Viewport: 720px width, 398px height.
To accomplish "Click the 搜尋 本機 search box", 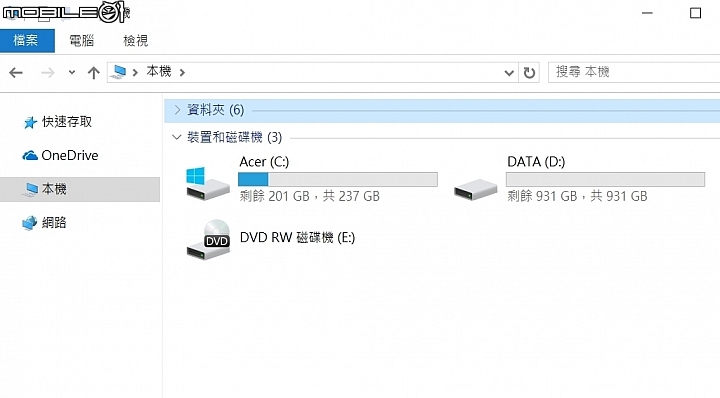I will point(634,72).
